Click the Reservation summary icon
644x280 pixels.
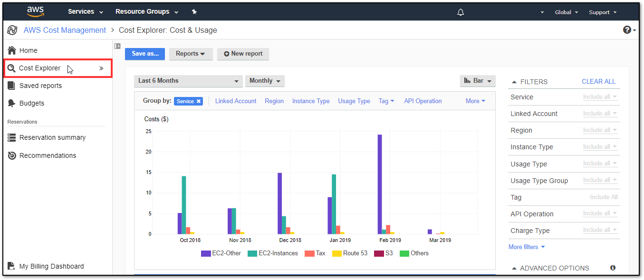(x=11, y=137)
